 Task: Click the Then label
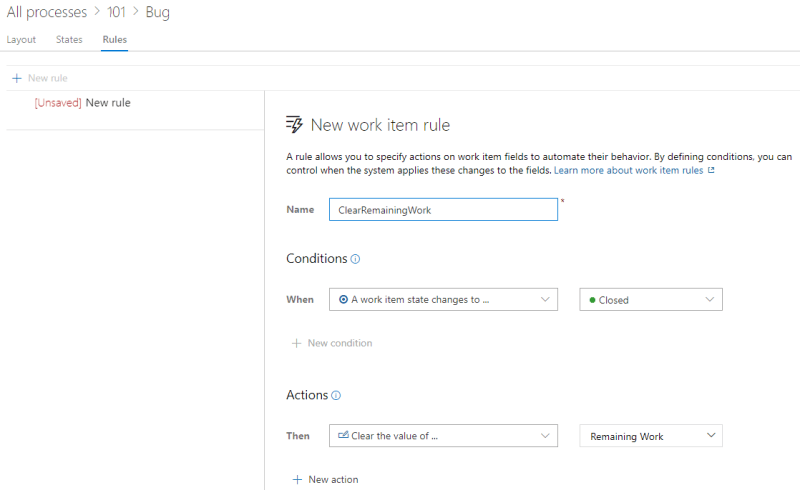click(298, 436)
